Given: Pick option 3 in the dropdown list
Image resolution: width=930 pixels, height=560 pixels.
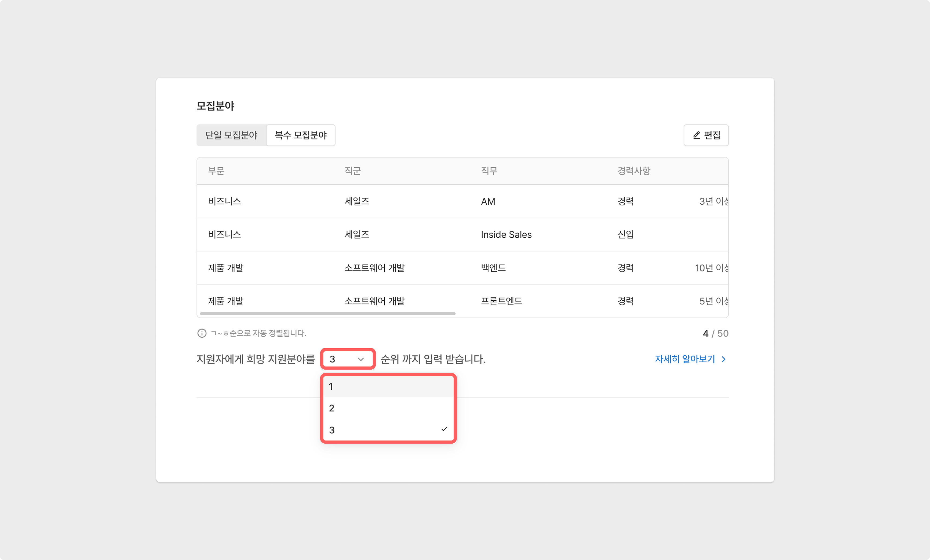Looking at the screenshot, I should (x=388, y=430).
